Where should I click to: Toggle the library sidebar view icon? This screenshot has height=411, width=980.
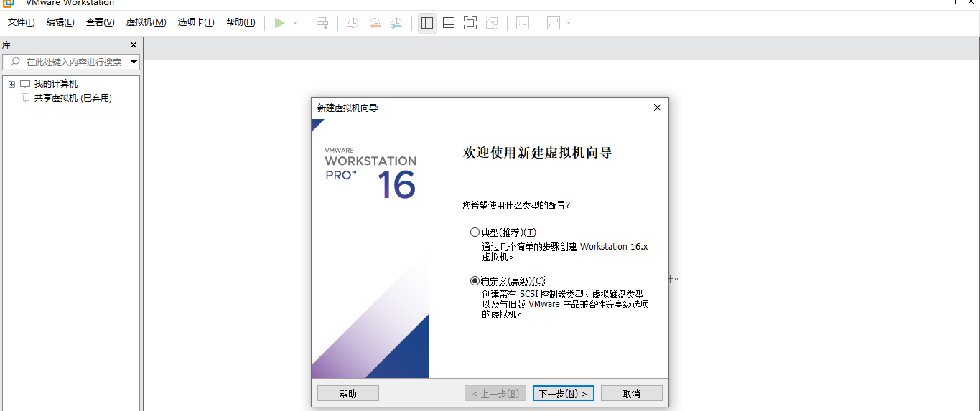pyautogui.click(x=427, y=23)
